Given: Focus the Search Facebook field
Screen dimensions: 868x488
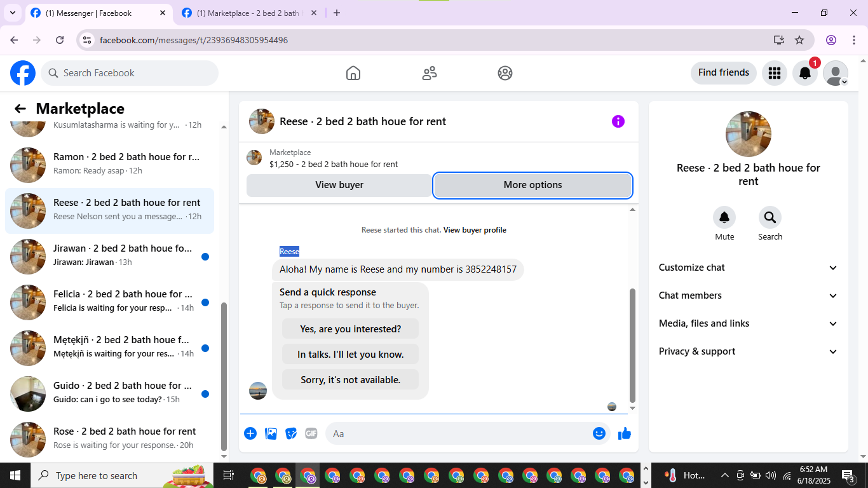Looking at the screenshot, I should (130, 73).
